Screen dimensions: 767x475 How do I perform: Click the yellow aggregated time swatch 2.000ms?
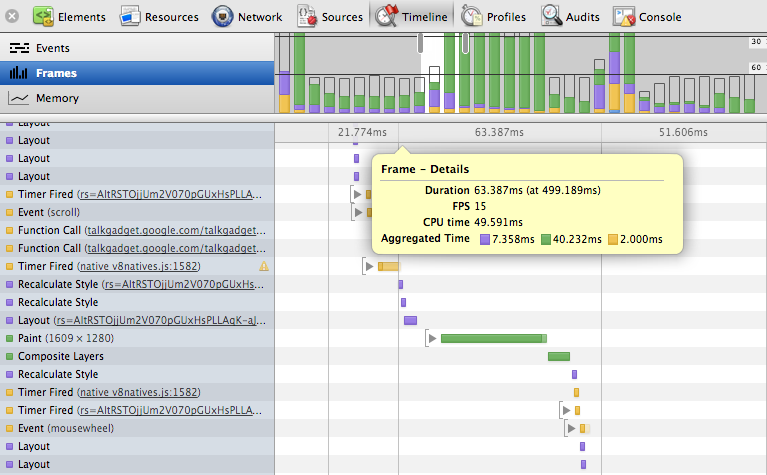[x=613, y=239]
